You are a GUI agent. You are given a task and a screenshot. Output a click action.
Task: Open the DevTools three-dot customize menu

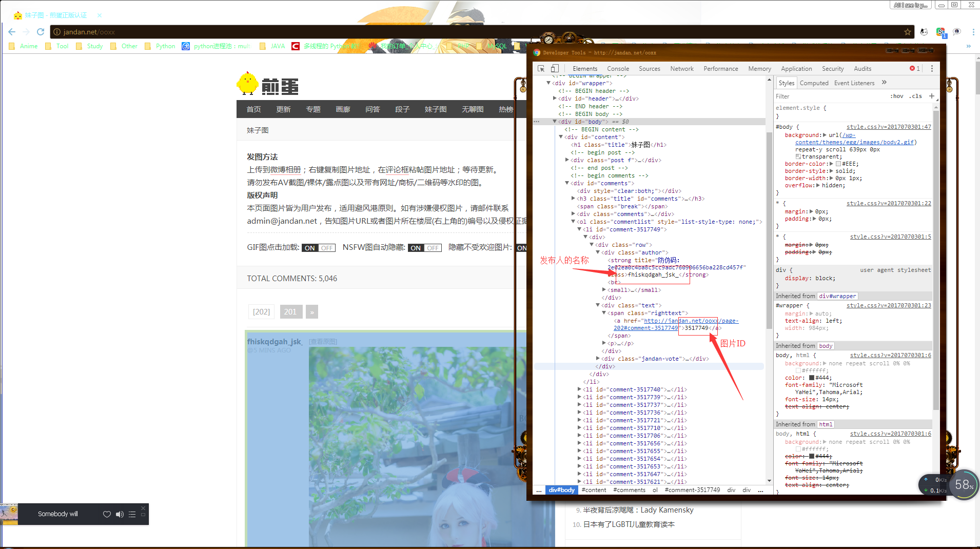point(932,69)
